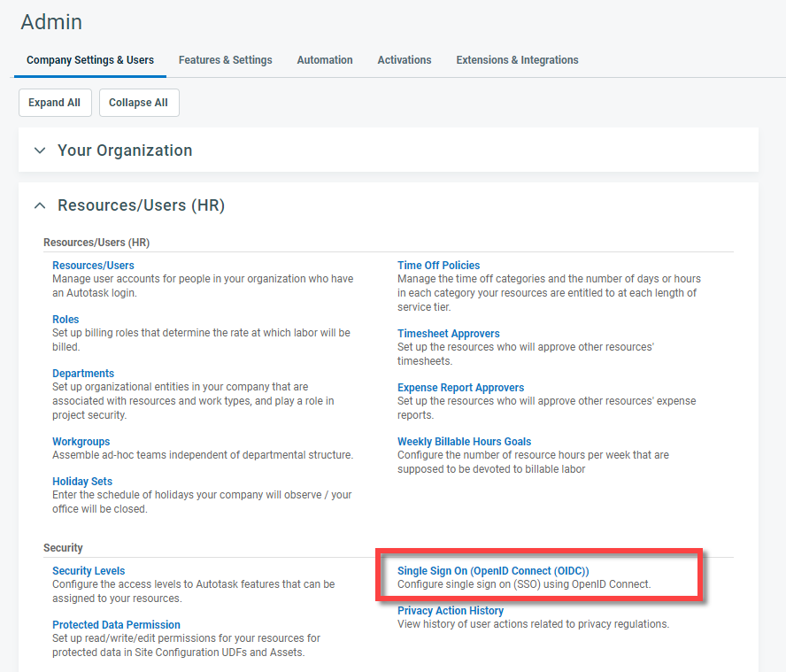Click the Security subsection label

click(x=63, y=548)
